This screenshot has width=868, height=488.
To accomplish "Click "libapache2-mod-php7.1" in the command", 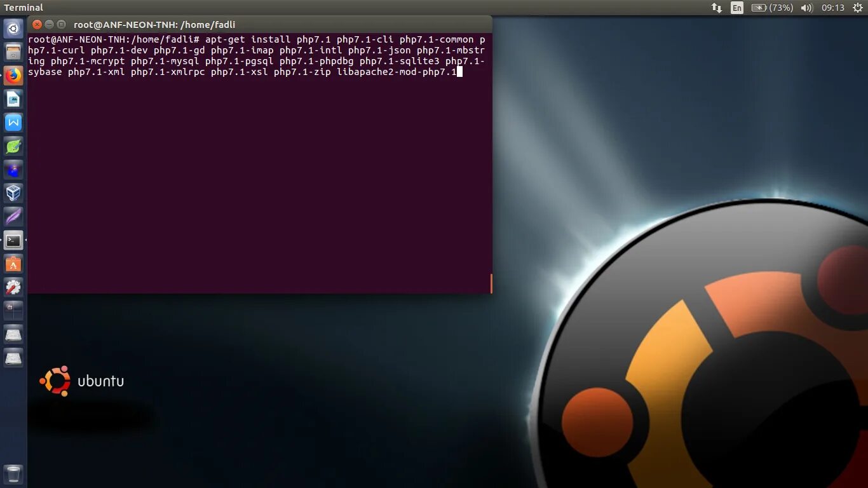I will point(397,72).
